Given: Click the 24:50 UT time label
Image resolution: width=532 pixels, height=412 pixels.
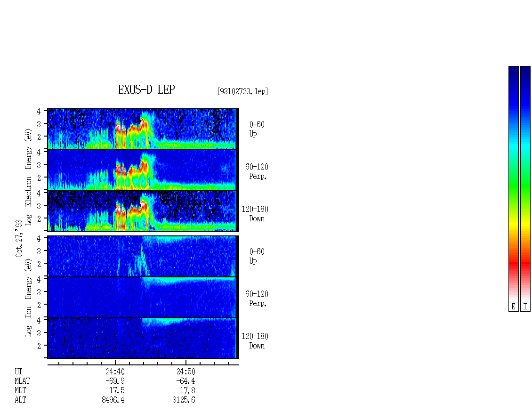Looking at the screenshot, I should pos(185,372).
